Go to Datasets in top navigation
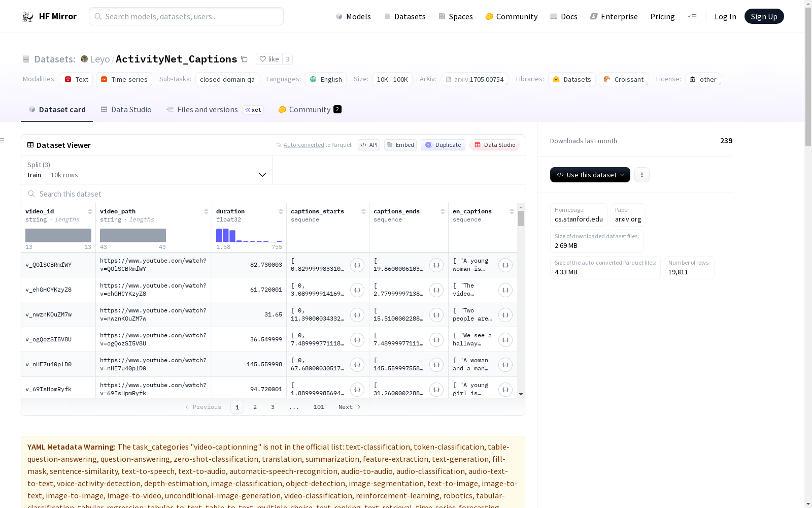Image resolution: width=812 pixels, height=508 pixels. [x=404, y=17]
